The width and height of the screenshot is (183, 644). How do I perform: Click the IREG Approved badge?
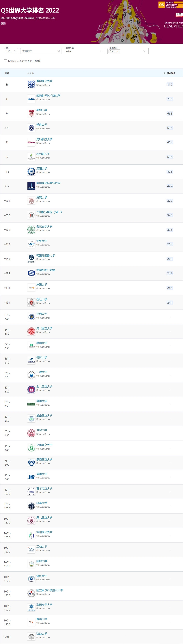click(179, 15)
